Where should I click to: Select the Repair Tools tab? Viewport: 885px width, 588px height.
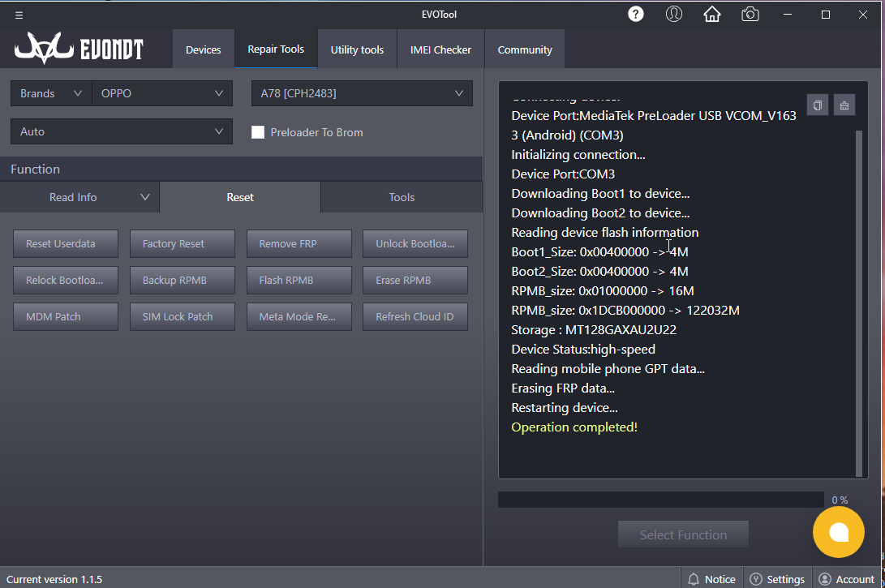click(x=276, y=49)
